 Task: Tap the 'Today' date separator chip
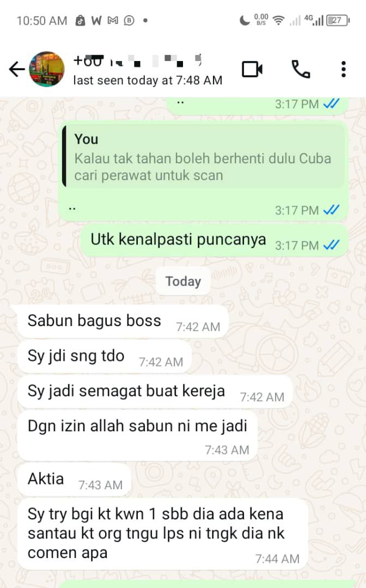[x=183, y=281]
